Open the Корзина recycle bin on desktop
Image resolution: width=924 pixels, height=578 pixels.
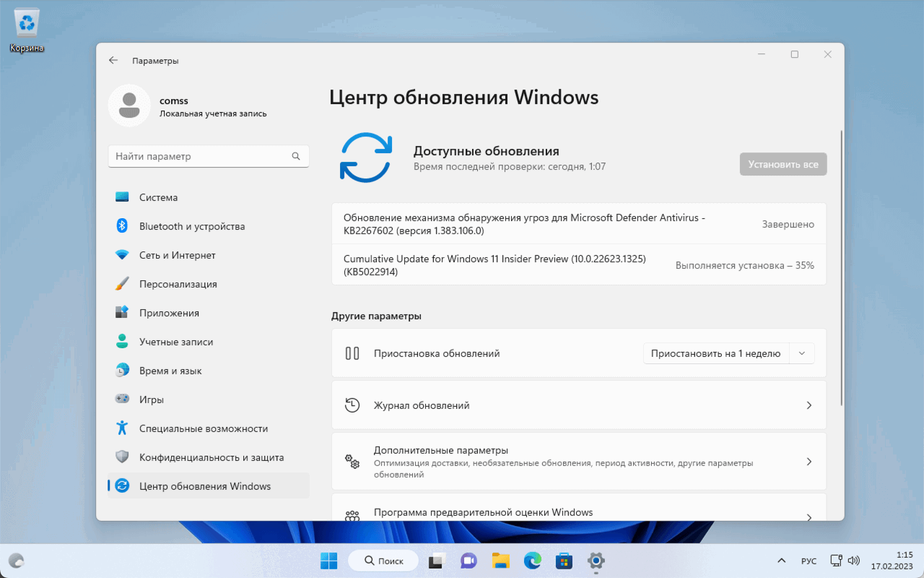tap(27, 31)
